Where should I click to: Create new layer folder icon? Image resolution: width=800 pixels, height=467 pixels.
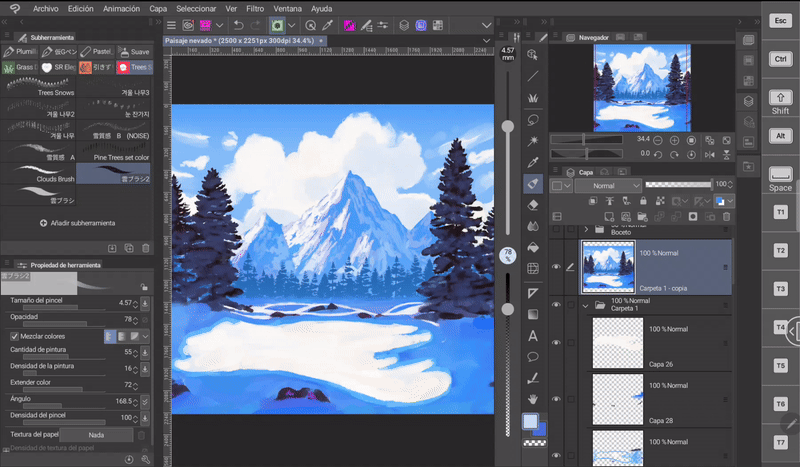point(642,217)
